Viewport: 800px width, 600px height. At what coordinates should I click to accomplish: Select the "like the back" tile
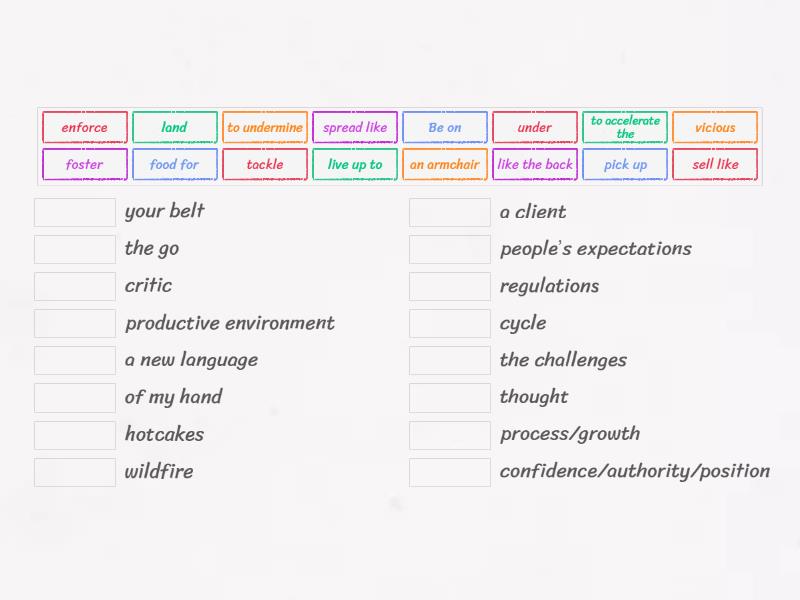[535, 164]
